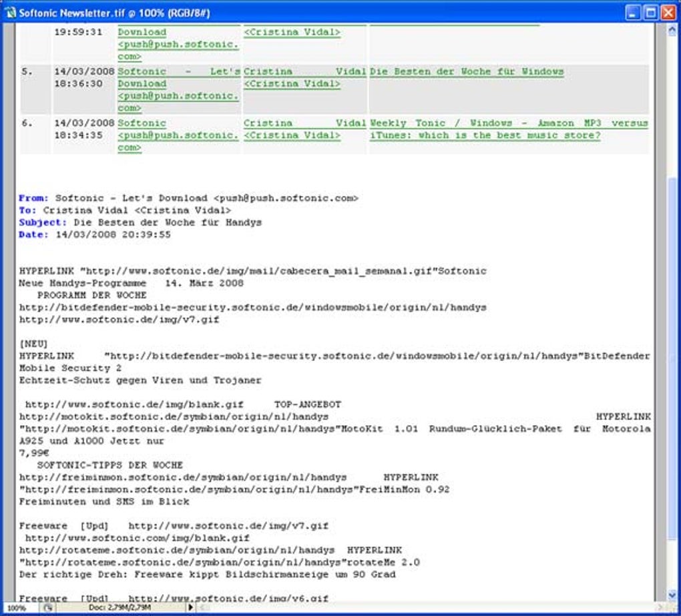Click URL 'http://www.softonic.de/img/blank.gif'

pyautogui.click(x=134, y=404)
